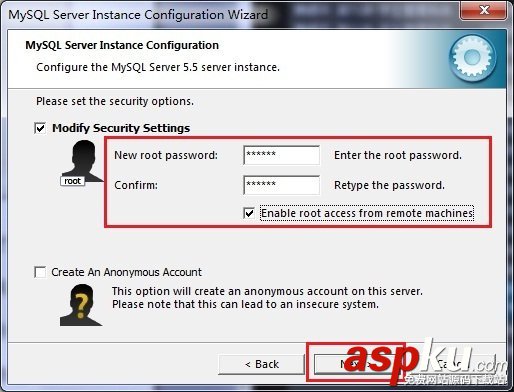Focus the New root password field
Viewport: 514px width, 392px height.
[282, 155]
